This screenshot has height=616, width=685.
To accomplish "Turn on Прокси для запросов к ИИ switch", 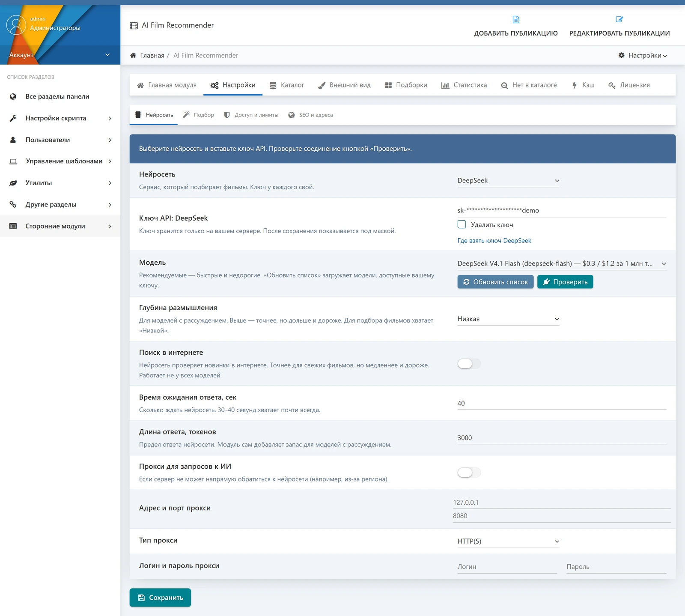I will (469, 472).
